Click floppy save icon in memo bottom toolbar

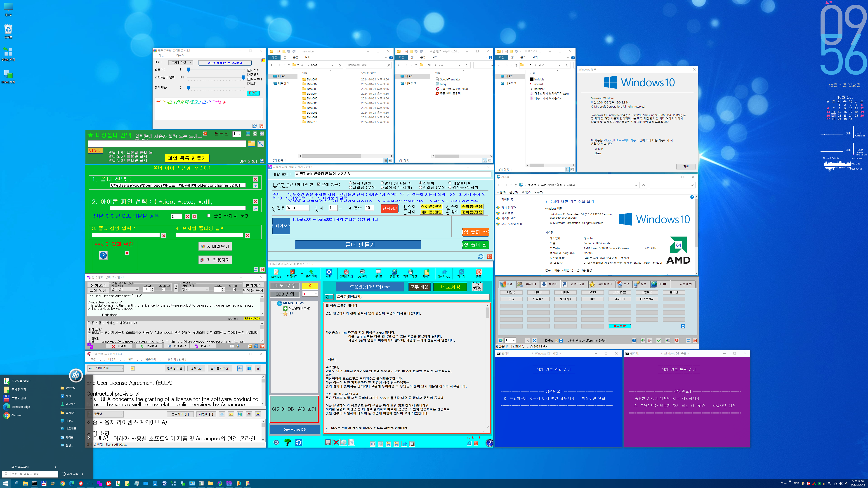pos(328,443)
